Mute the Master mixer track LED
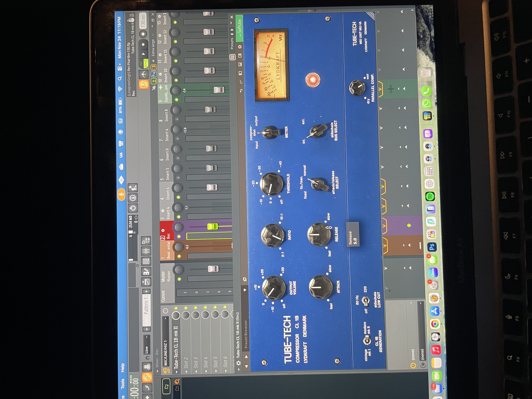The image size is (532, 399). point(179,279)
